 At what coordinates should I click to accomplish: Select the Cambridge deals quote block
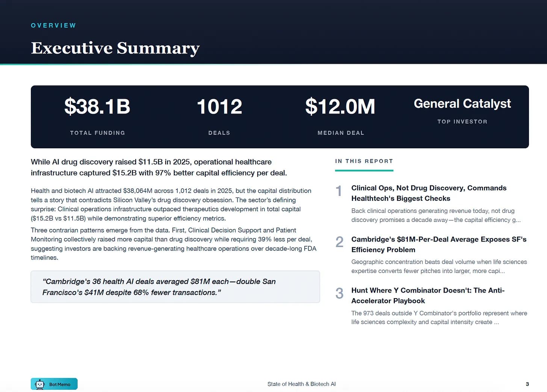[175, 286]
